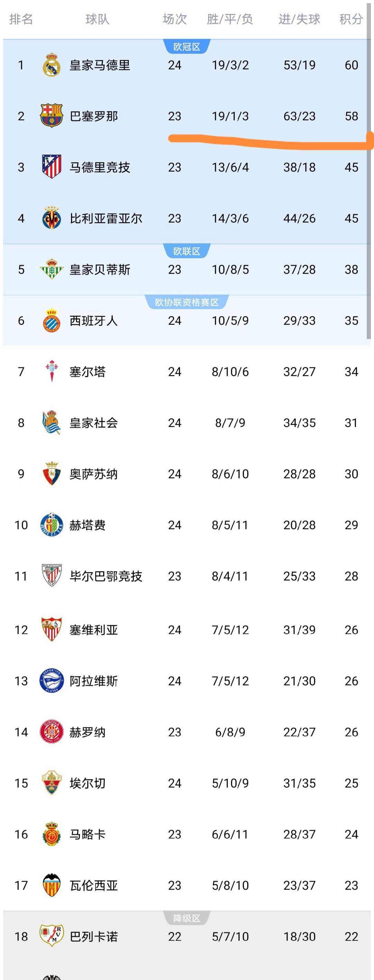Tap the Getafe blue crest
The height and width of the screenshot is (980, 374).
click(51, 525)
